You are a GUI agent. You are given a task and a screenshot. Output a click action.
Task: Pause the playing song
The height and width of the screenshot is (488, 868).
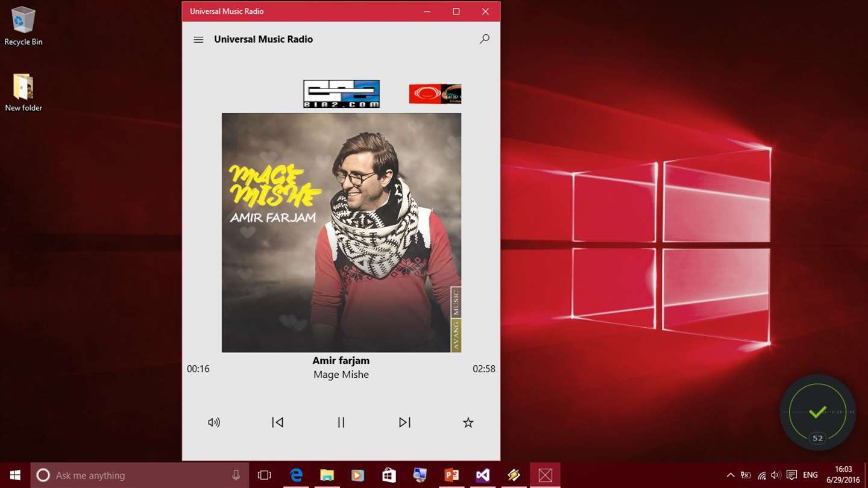[341, 422]
